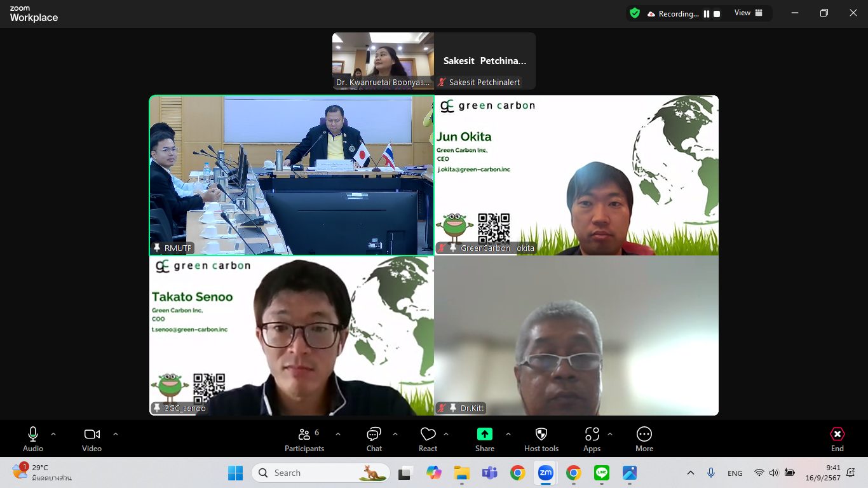The height and width of the screenshot is (488, 868).
Task: Open the Participants panel
Action: (x=304, y=438)
